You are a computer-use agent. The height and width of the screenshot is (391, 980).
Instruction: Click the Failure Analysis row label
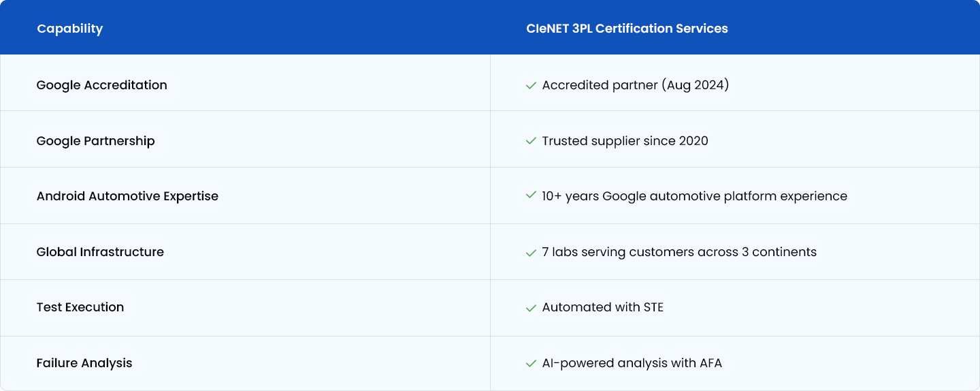pyautogui.click(x=84, y=363)
